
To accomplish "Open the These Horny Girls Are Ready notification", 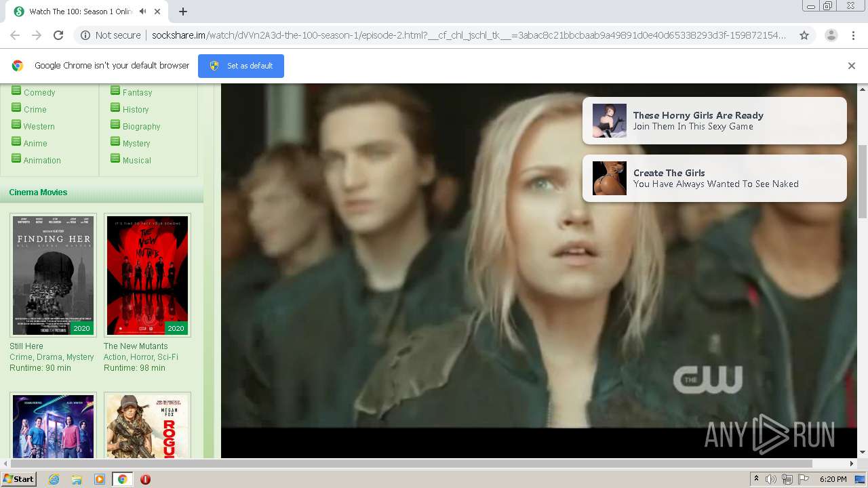I will coord(715,121).
